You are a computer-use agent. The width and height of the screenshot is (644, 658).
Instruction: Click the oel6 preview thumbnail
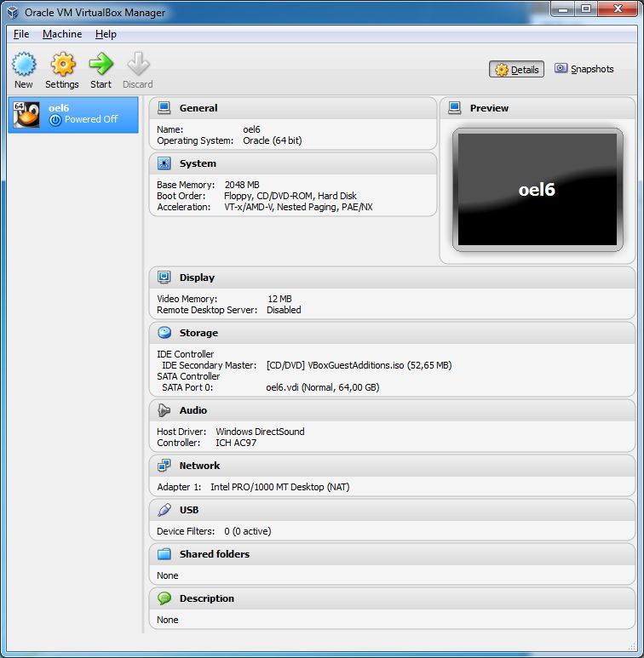(x=538, y=190)
